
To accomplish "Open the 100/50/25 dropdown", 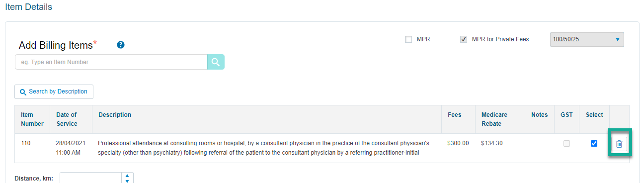I will click(x=587, y=39).
